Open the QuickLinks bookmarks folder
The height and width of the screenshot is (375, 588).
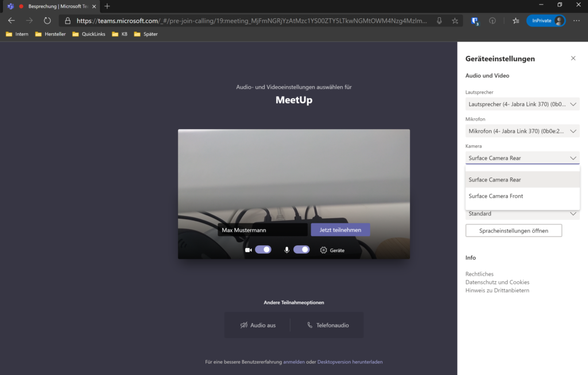(x=89, y=34)
